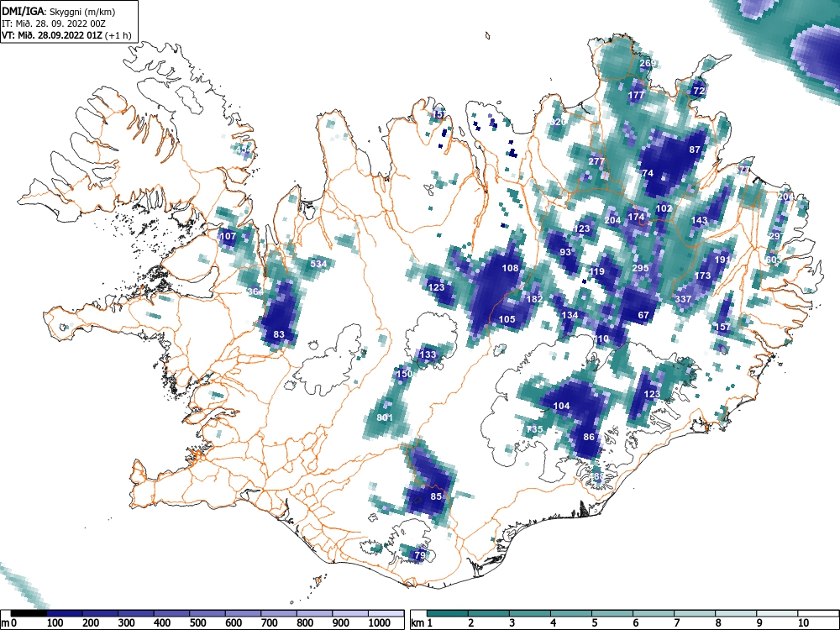Click the "m0" label of the meter legend
Screen dimensions: 840x630
pos(9,623)
